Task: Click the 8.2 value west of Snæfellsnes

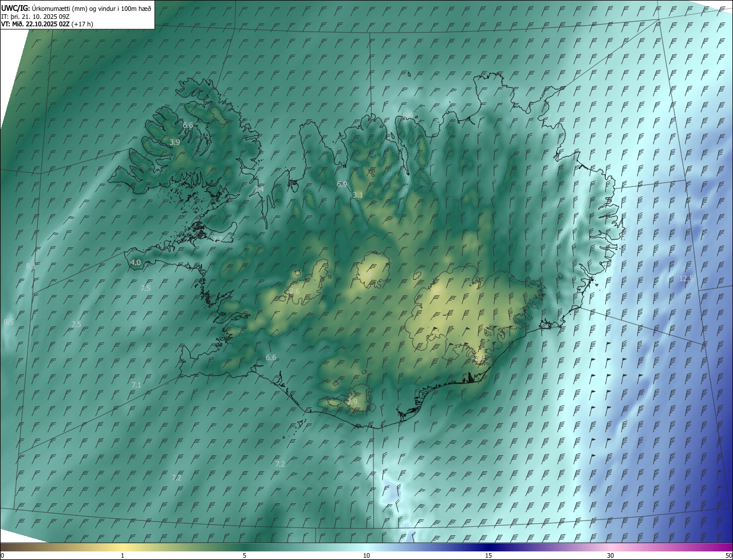Action: click(x=31, y=266)
